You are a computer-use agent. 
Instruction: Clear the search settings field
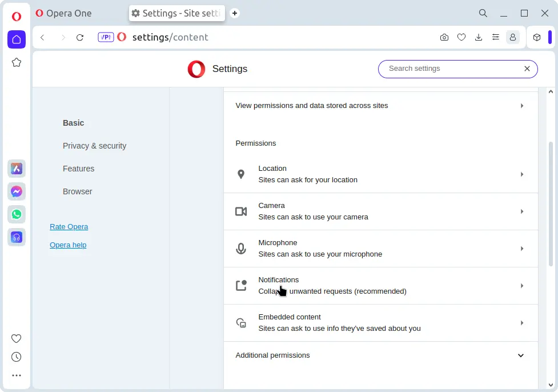[527, 69]
